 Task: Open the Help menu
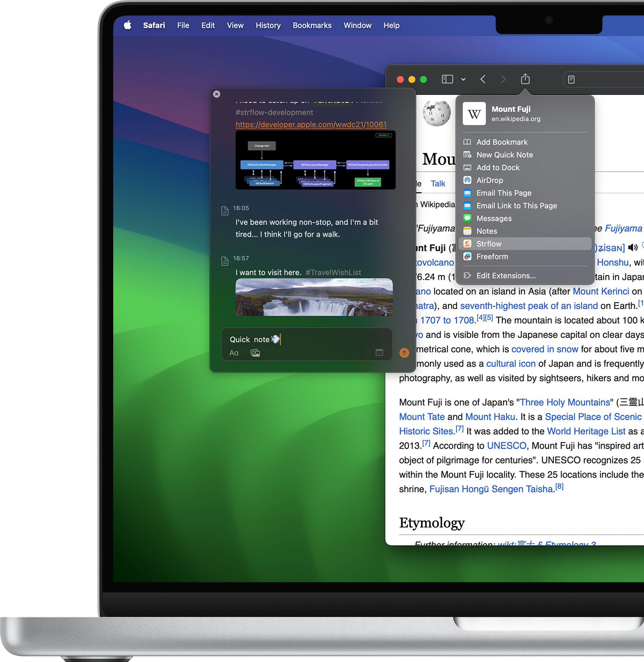[x=391, y=25]
